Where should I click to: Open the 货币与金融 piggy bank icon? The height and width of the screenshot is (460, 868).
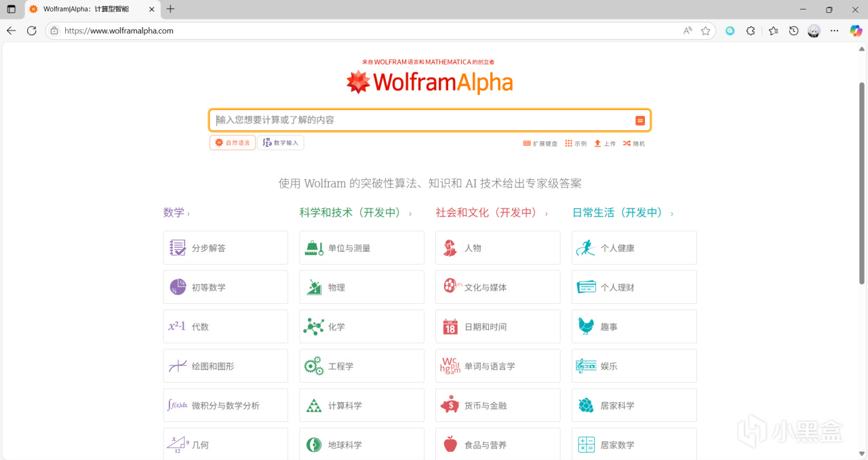tap(450, 405)
